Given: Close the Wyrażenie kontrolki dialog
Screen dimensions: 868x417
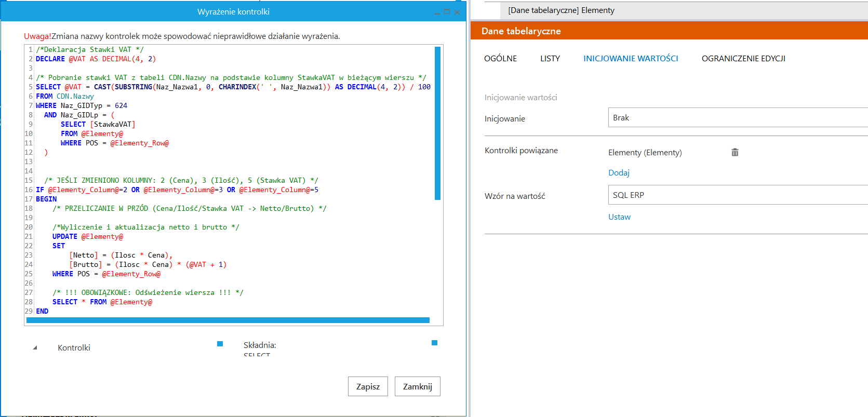Looking at the screenshot, I should point(457,12).
